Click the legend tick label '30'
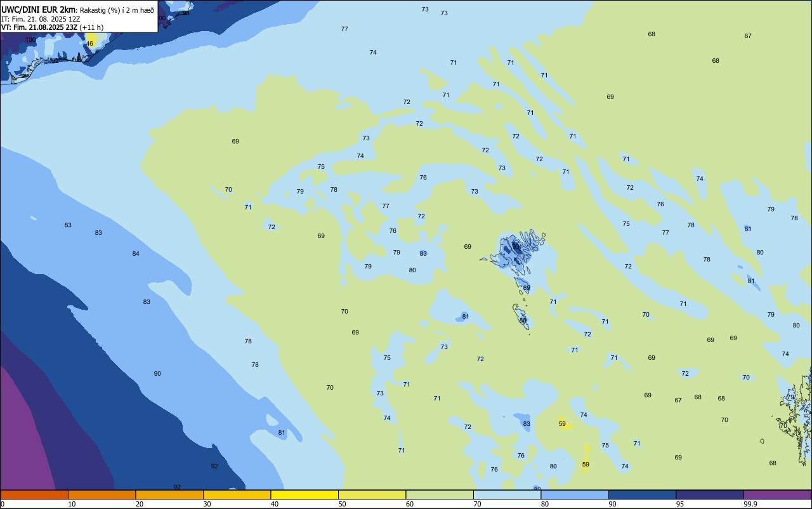812x509 pixels. click(207, 504)
